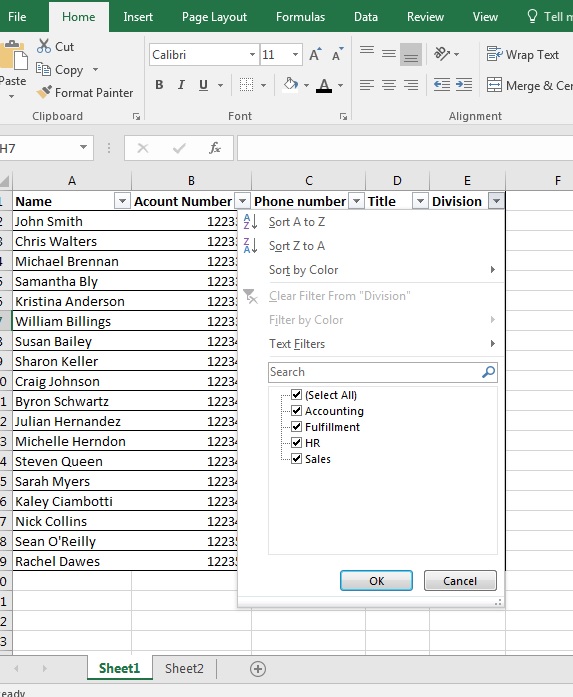Click the Increase Indent icon
The width and height of the screenshot is (573, 697).
pyautogui.click(x=464, y=84)
